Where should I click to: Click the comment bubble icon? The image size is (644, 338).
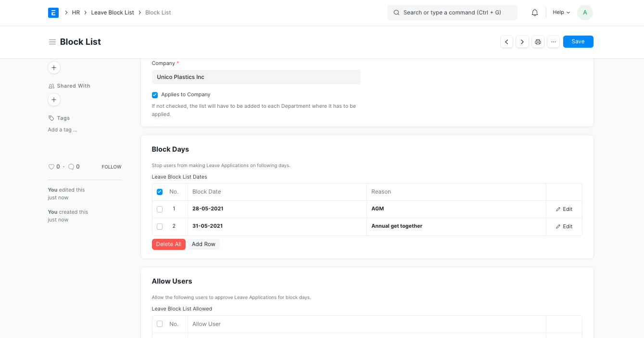[71, 167]
